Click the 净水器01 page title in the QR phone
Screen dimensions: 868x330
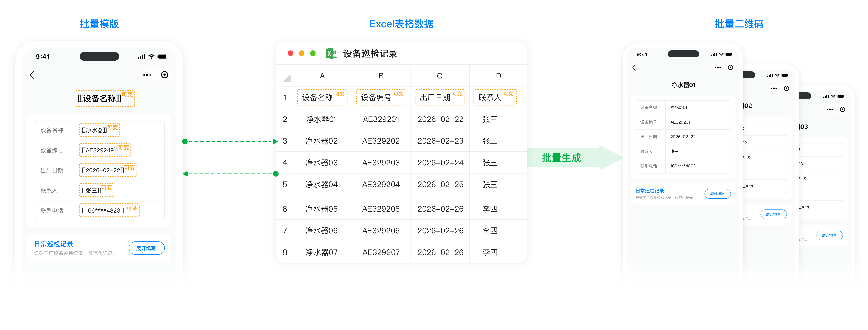click(683, 85)
